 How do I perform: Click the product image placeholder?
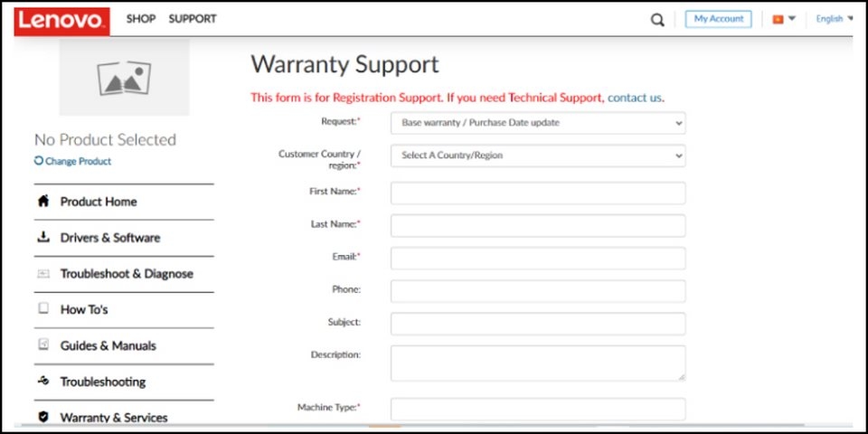(124, 77)
